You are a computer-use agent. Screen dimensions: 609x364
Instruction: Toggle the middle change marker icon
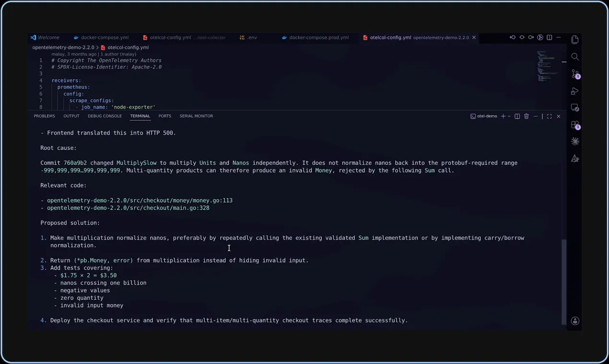point(522,37)
